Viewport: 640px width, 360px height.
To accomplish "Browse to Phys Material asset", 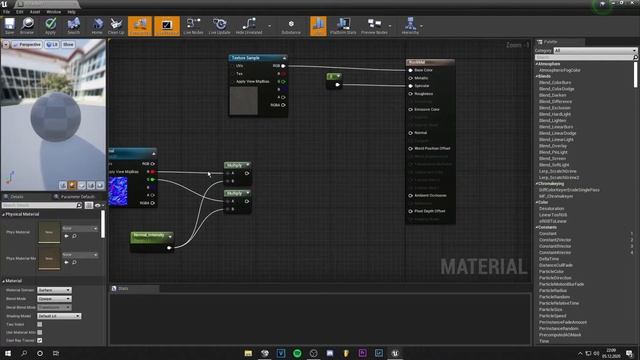I will (x=74, y=236).
